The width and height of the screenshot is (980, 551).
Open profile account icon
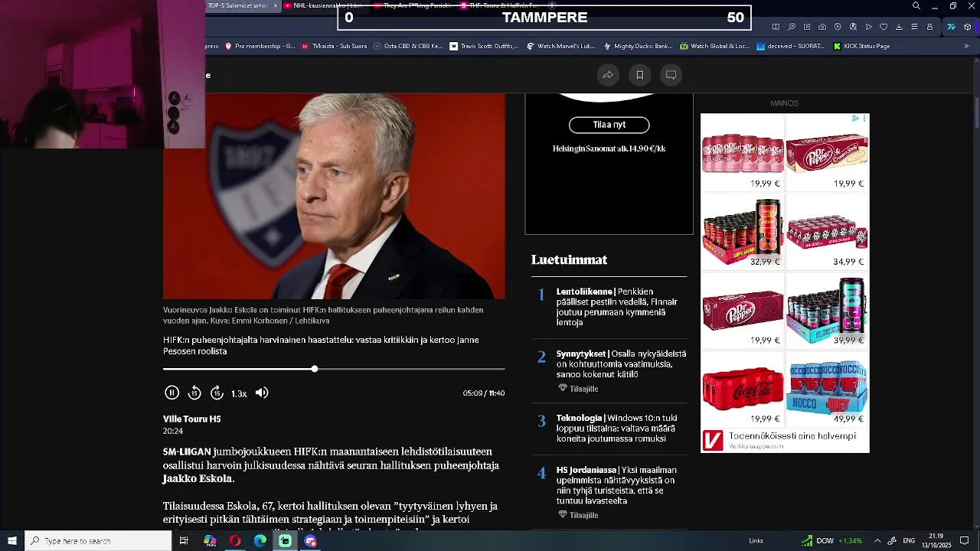click(929, 27)
